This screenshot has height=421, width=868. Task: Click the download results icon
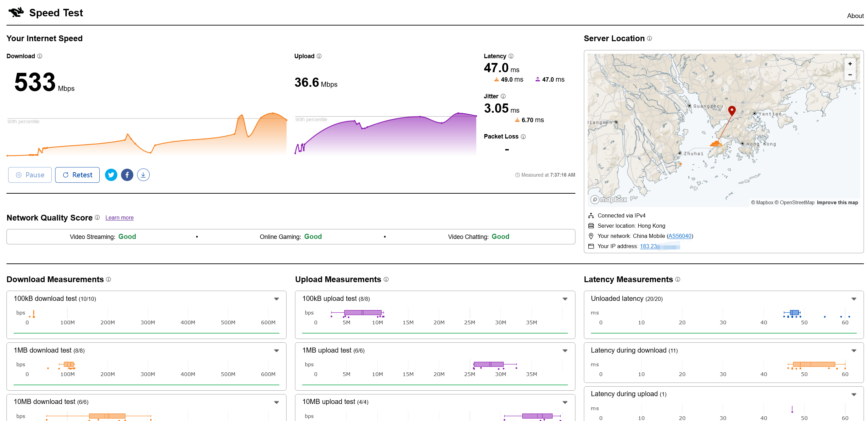click(143, 175)
